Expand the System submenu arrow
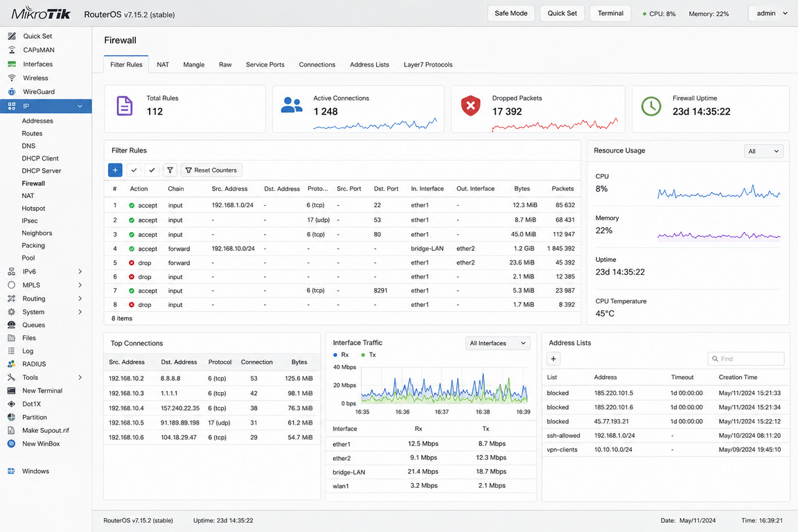The image size is (798, 532). (x=80, y=312)
